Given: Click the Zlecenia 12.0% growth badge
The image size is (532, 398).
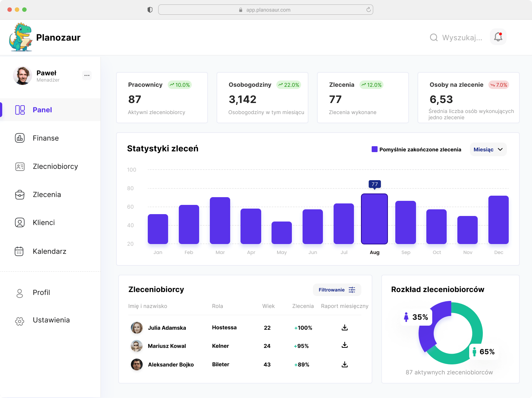Looking at the screenshot, I should coord(371,85).
